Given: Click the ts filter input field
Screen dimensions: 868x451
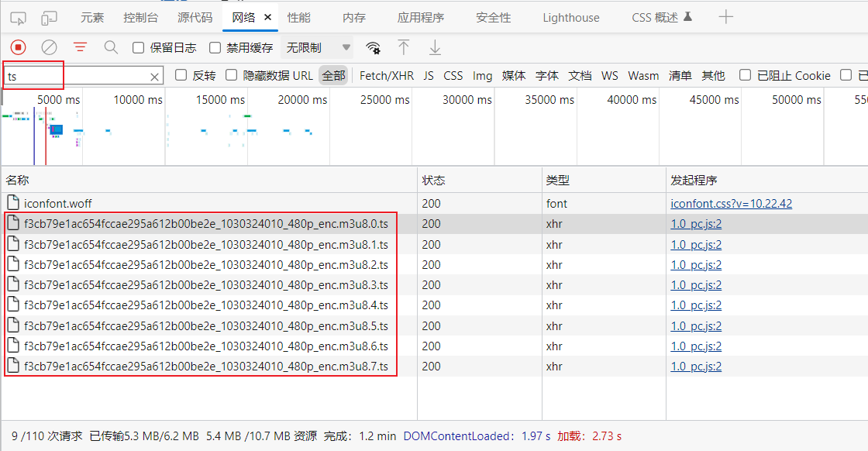Looking at the screenshot, I should [77, 76].
